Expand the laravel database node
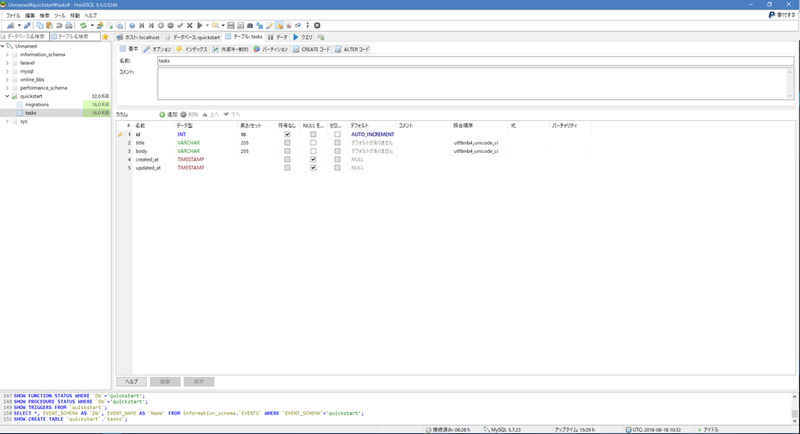 [x=7, y=63]
